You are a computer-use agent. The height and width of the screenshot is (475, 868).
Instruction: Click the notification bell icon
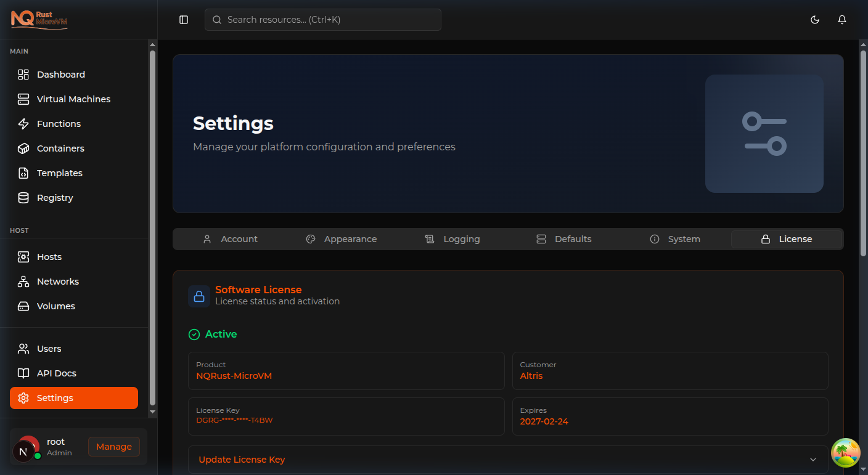(842, 19)
